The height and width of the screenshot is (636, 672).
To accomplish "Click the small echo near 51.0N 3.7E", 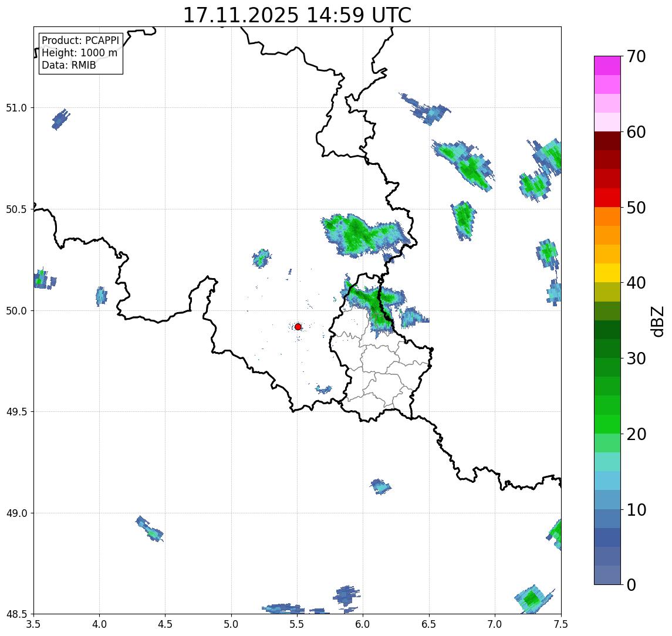I will (60, 119).
